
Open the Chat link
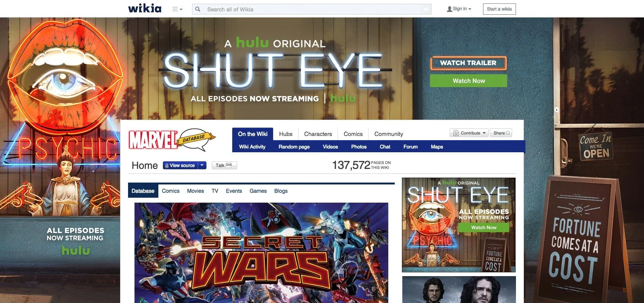[x=385, y=147]
